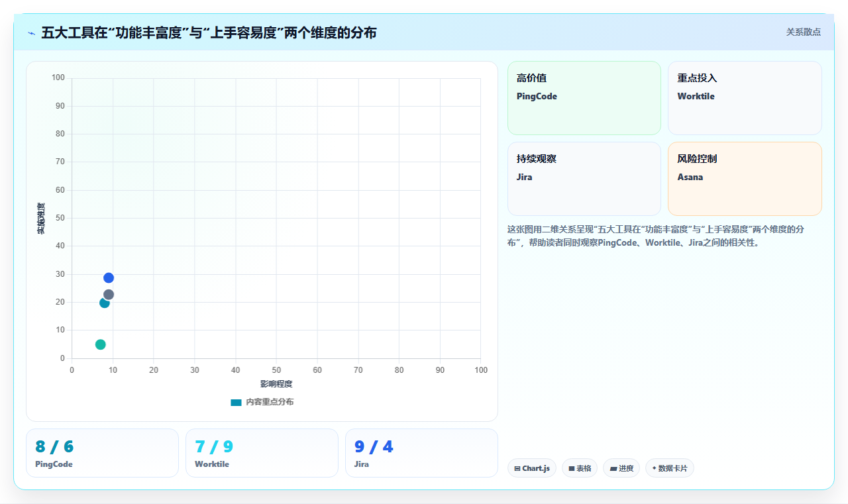The height and width of the screenshot is (504, 848).
Task: Select the blue scatter point near 29
Action: (109, 277)
